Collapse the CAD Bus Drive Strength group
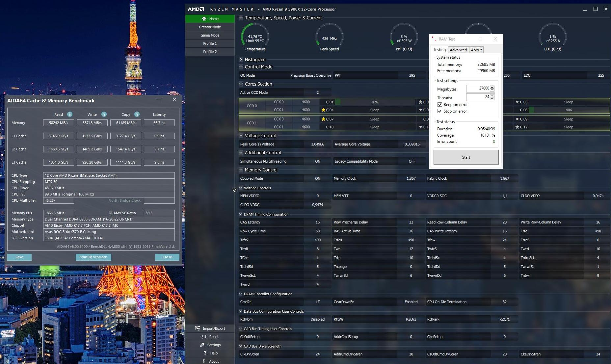 240,346
